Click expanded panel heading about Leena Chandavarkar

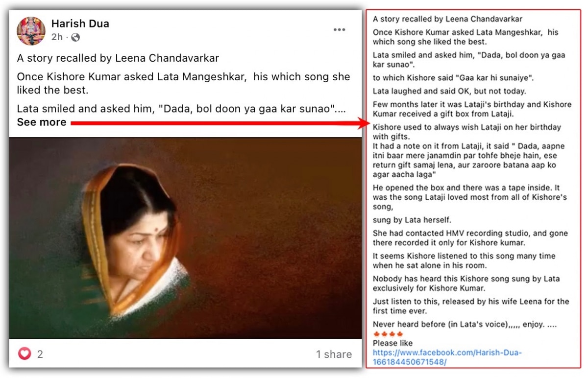point(447,19)
